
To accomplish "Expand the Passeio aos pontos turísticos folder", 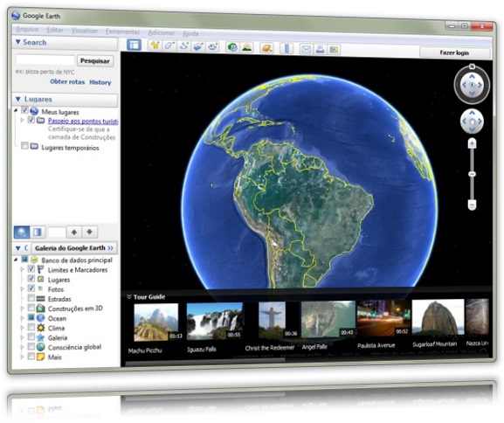I will (x=22, y=120).
